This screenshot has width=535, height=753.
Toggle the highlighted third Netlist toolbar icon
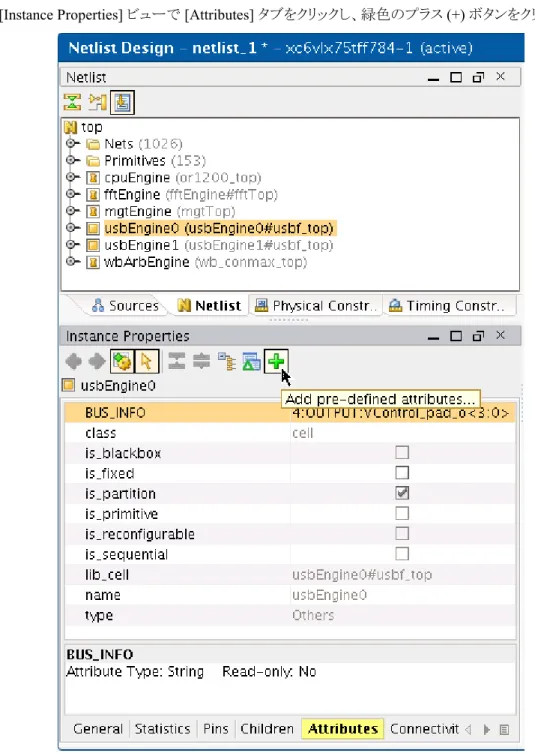(x=122, y=102)
